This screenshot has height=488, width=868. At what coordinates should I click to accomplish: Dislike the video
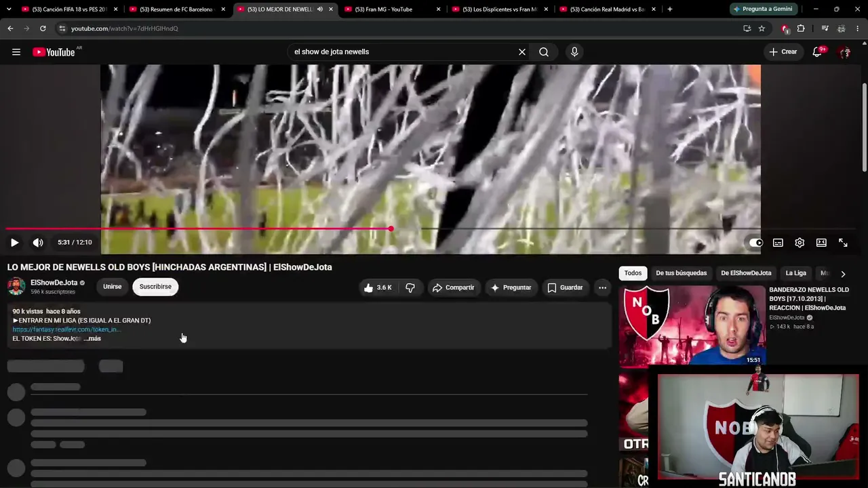click(410, 287)
